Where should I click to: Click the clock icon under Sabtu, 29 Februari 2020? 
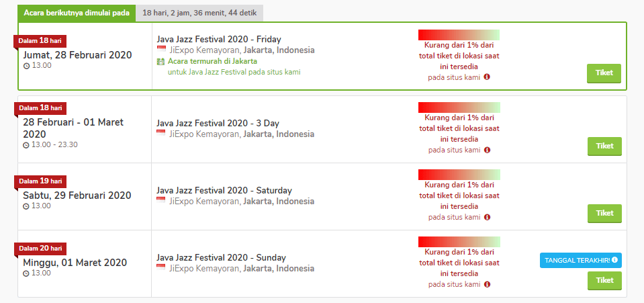(x=26, y=206)
